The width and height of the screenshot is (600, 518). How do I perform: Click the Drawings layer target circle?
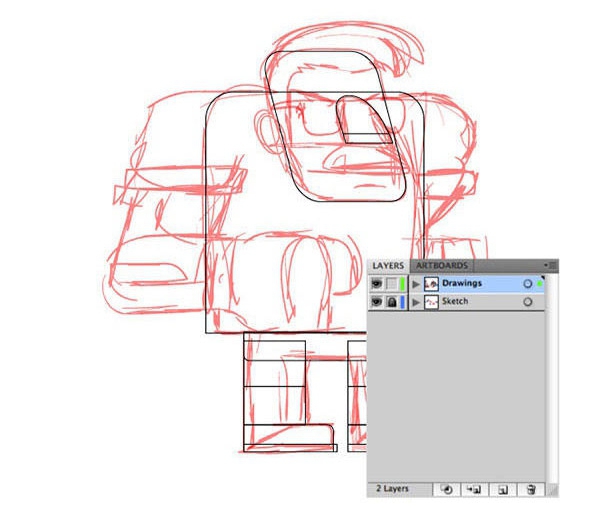tap(527, 284)
